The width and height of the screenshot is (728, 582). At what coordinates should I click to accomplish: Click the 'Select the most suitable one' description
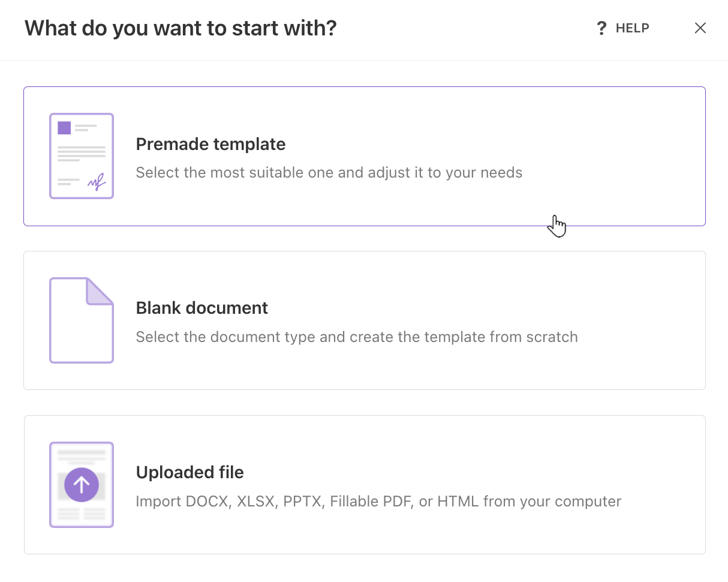(329, 172)
